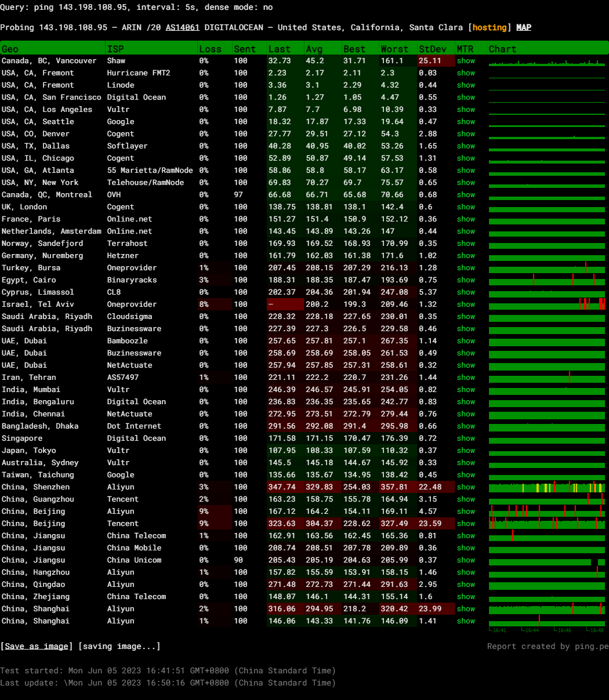The image size is (609, 700).
Task: Click worst value 357.81 for Shenzhen
Action: tap(394, 487)
